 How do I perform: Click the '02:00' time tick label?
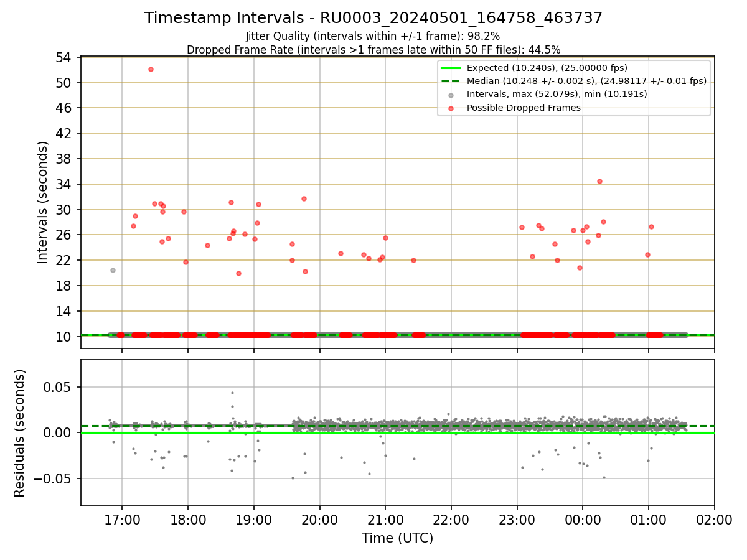coord(714,519)
